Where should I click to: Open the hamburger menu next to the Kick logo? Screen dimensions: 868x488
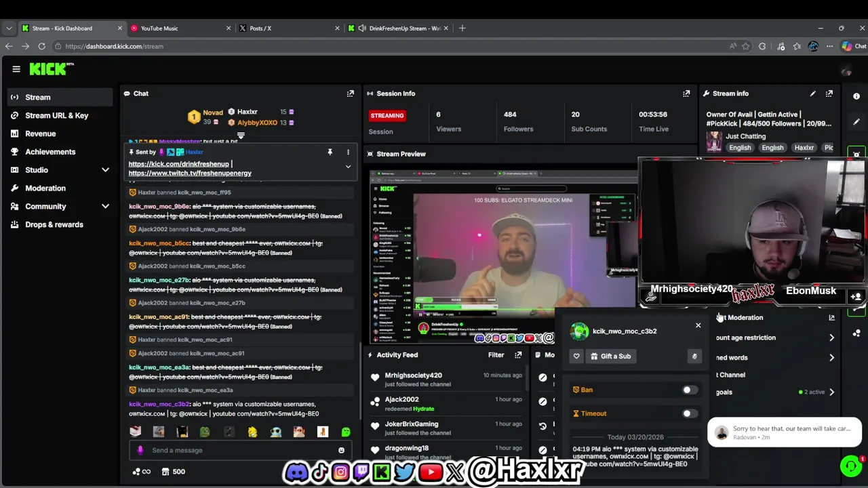(x=16, y=68)
